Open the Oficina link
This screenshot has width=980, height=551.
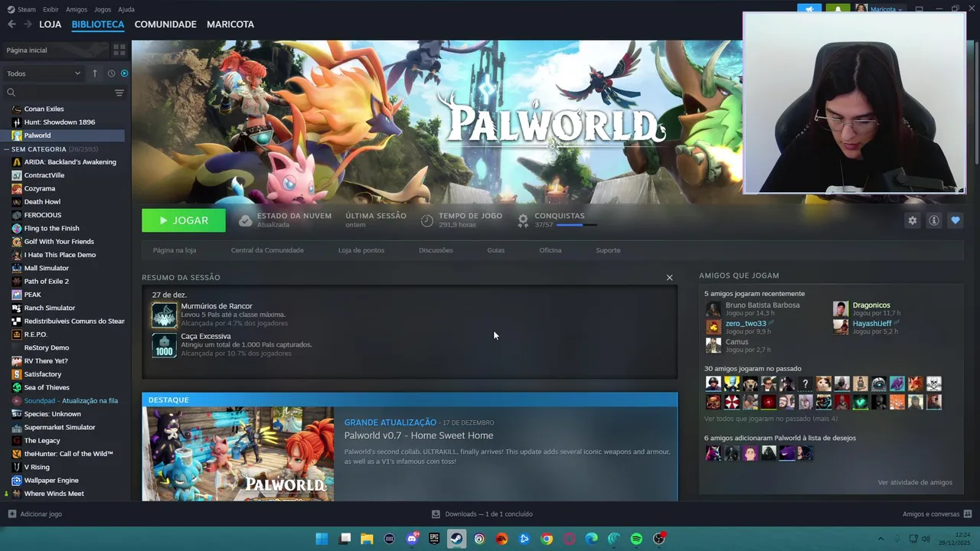pos(550,250)
